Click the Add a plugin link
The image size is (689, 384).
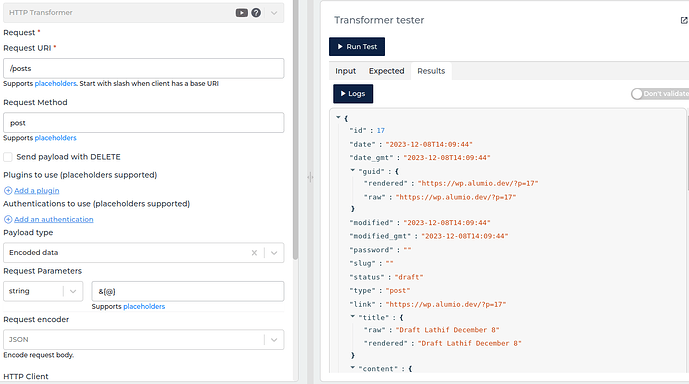(x=36, y=191)
